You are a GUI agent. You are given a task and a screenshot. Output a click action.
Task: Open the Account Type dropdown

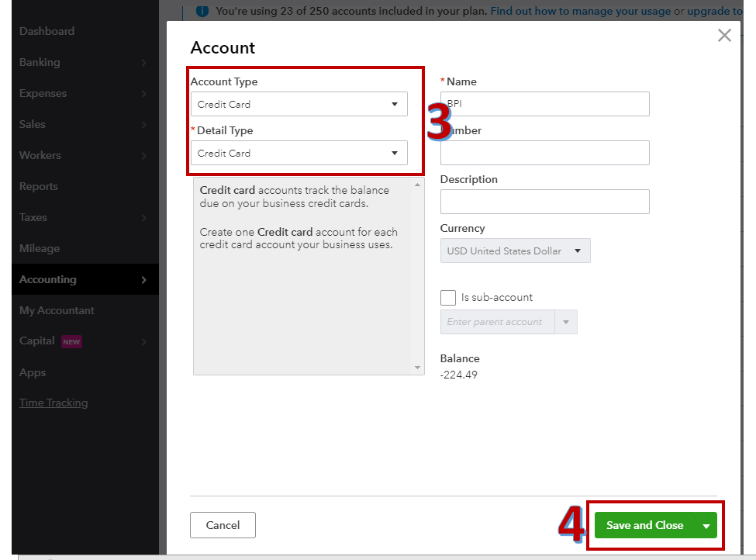point(299,104)
